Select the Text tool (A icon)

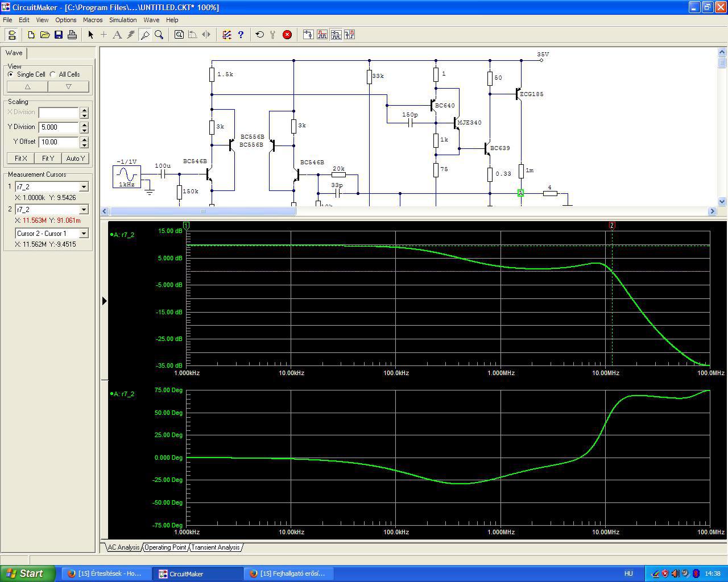[x=117, y=35]
